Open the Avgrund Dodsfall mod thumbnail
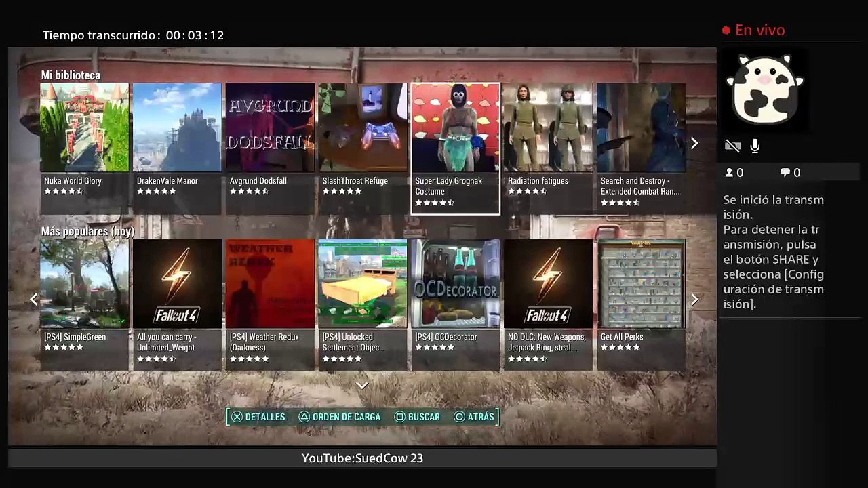The width and height of the screenshot is (868, 488). pos(270,127)
